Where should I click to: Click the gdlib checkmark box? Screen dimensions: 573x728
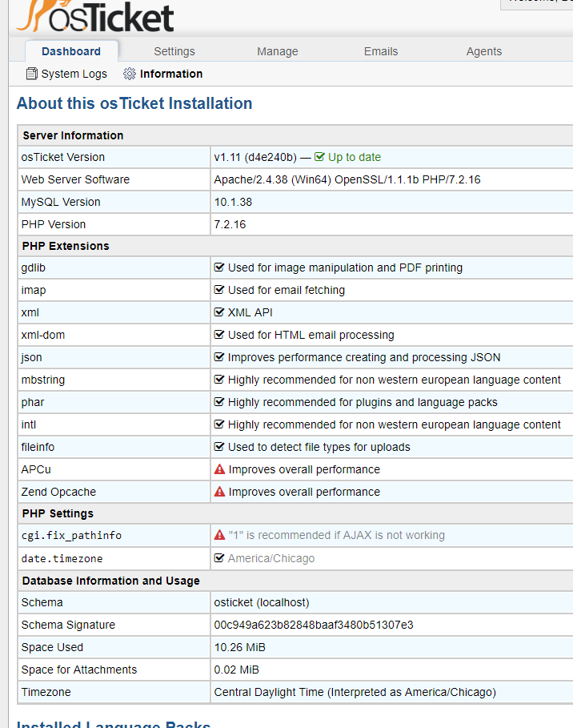click(x=219, y=267)
